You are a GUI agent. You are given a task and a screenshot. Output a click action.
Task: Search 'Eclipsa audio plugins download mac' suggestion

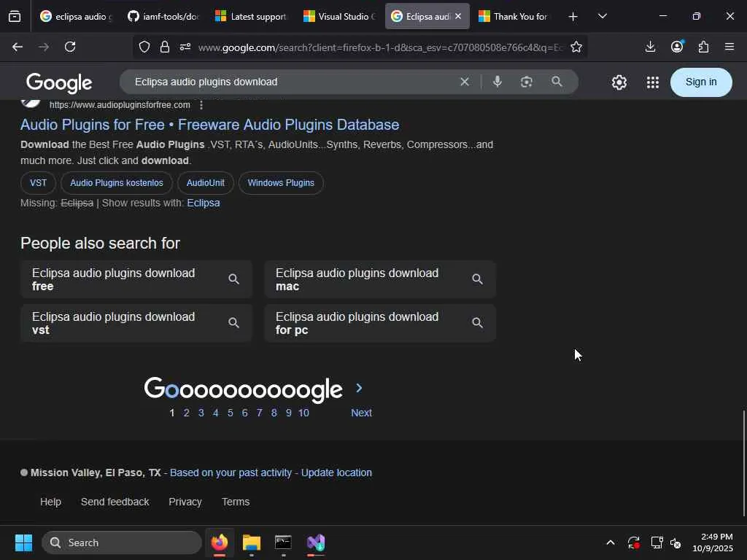coord(380,279)
